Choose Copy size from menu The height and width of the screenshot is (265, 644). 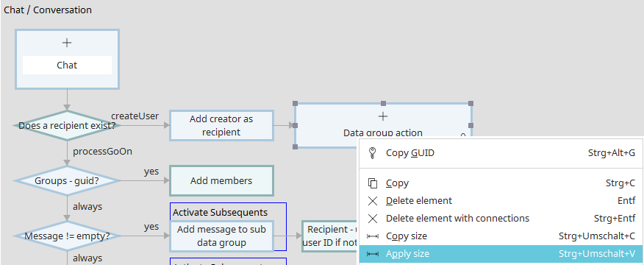point(501,236)
